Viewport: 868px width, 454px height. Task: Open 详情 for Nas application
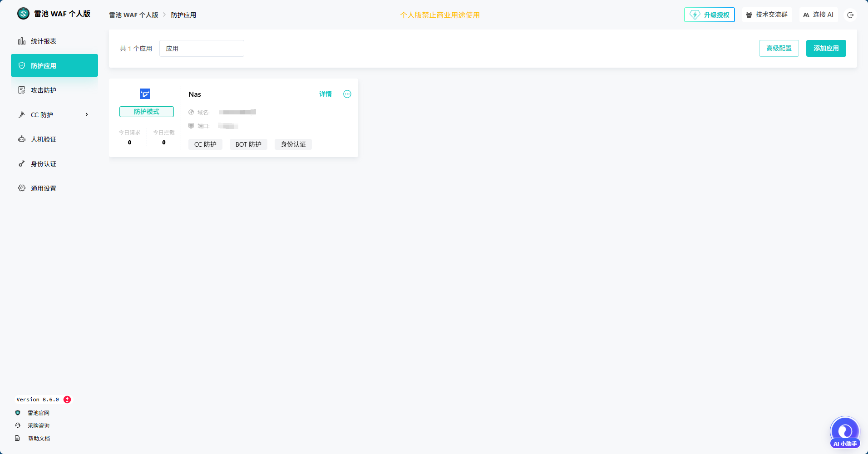[x=325, y=94]
